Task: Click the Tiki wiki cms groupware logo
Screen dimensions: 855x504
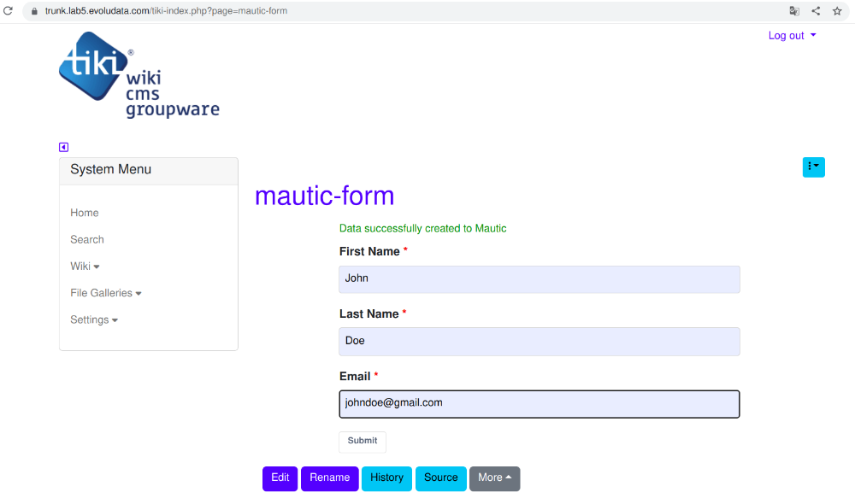Action: (139, 74)
